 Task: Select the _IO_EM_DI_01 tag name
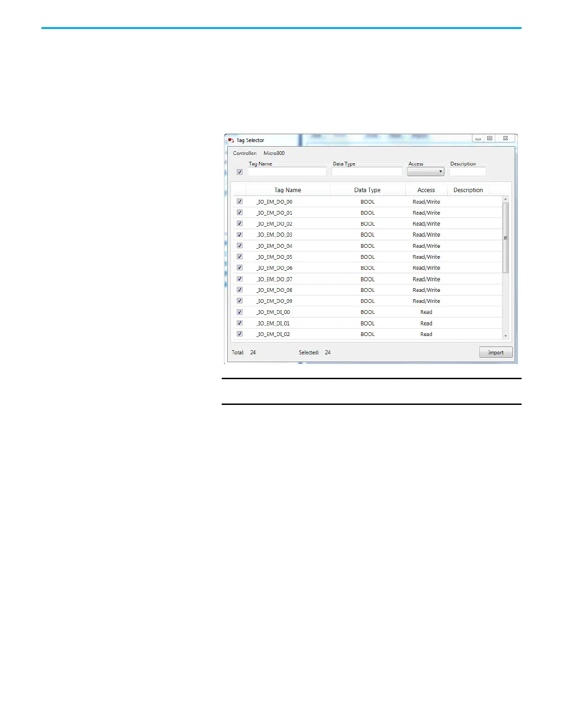click(273, 323)
